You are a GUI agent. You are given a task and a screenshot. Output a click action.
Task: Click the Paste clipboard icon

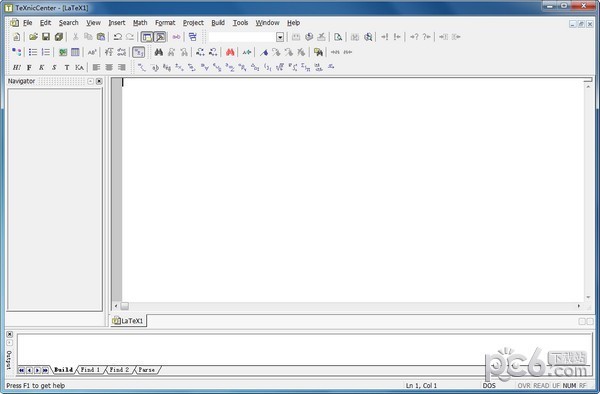pos(101,37)
